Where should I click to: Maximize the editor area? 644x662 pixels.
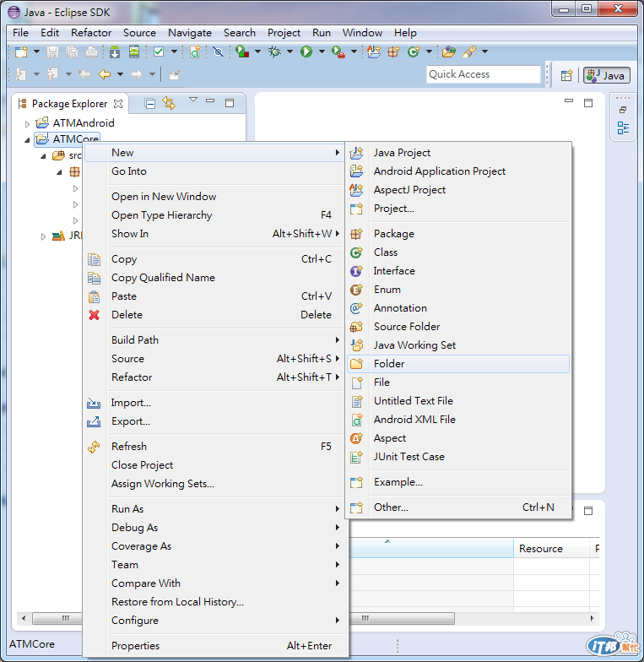[x=587, y=103]
